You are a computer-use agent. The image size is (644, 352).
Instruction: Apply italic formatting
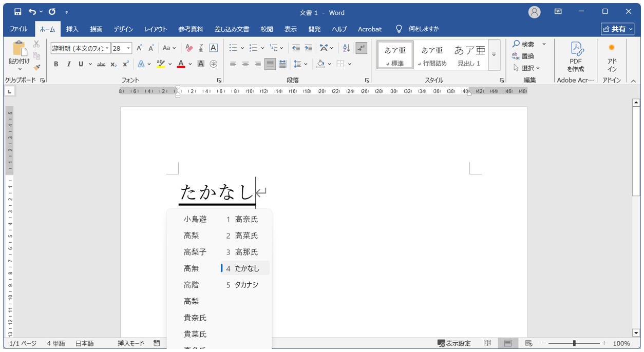(x=69, y=64)
